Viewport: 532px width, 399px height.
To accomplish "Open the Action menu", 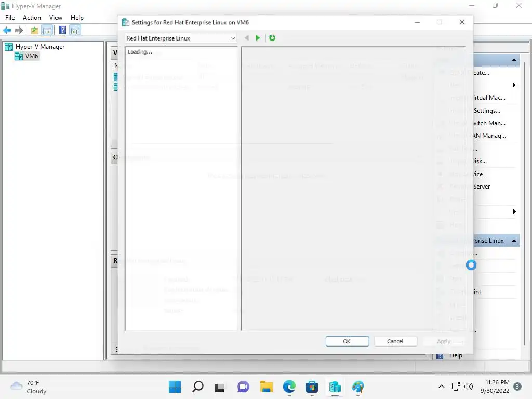I will (x=32, y=18).
